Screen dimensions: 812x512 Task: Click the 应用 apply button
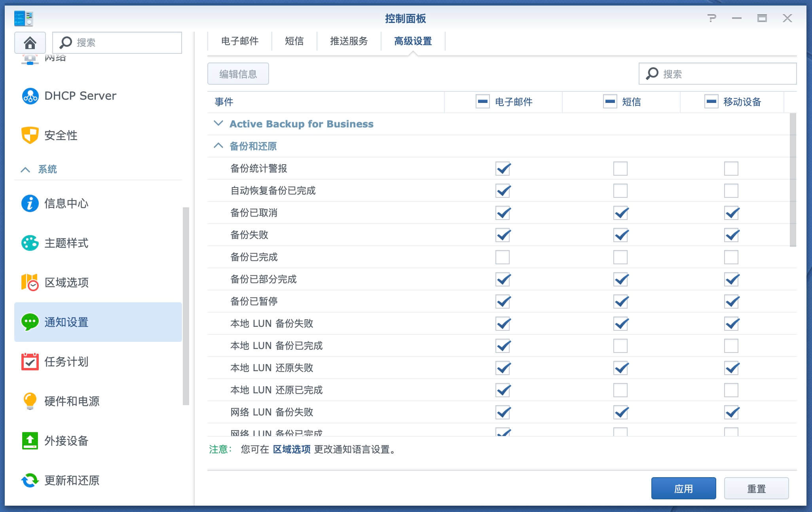point(683,489)
